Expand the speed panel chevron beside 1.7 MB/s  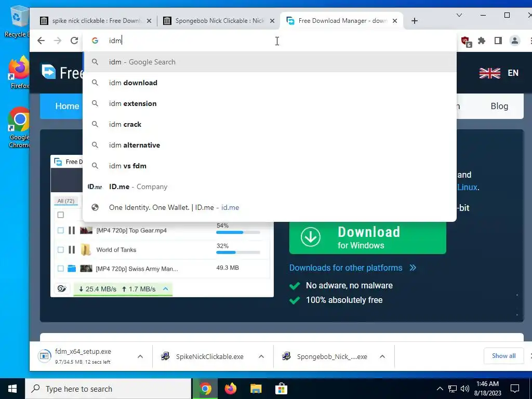click(x=166, y=289)
